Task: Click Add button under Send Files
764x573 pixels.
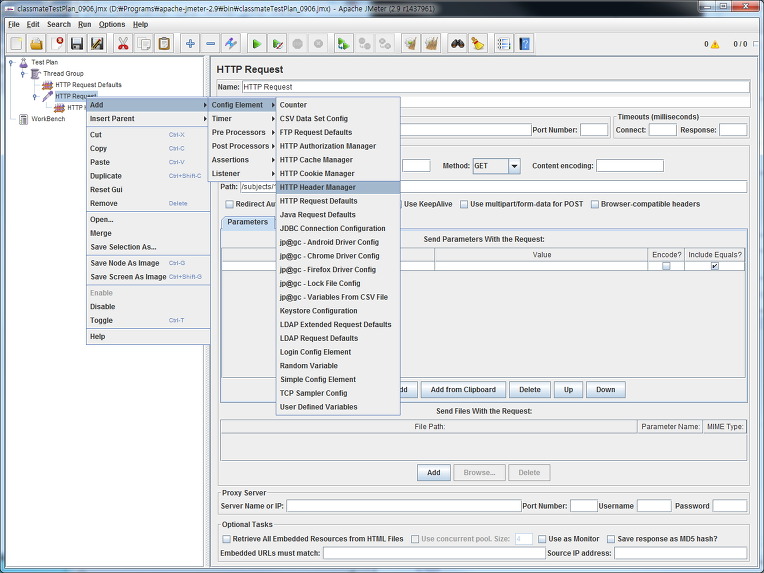Action: coord(434,473)
